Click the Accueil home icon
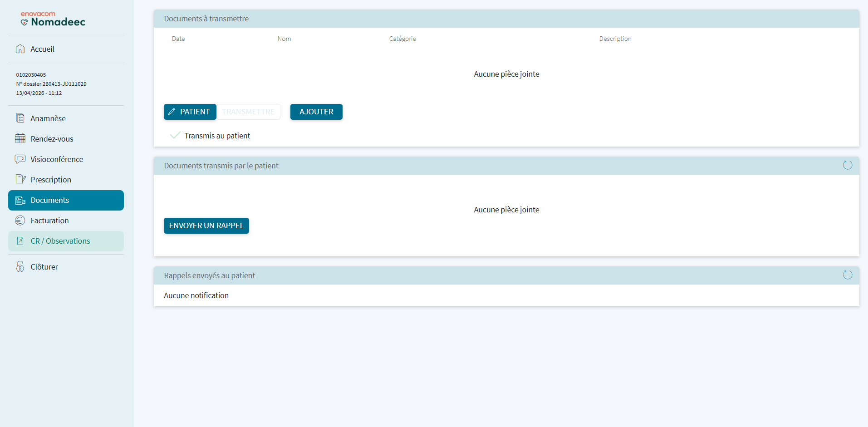The width and height of the screenshot is (868, 427). click(x=20, y=49)
